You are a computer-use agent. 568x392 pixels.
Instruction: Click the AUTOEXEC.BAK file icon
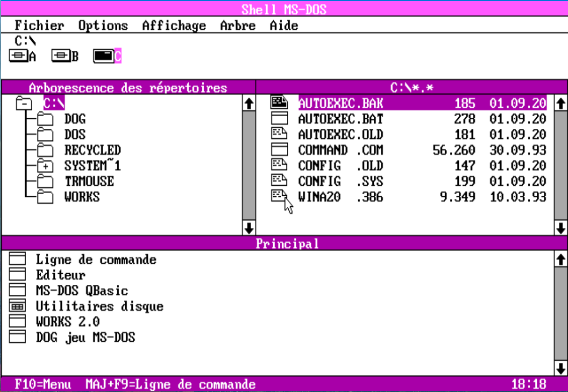[x=279, y=103]
